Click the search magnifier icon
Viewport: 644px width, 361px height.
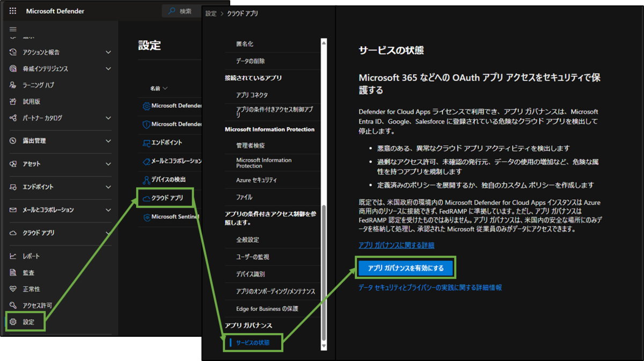click(172, 11)
